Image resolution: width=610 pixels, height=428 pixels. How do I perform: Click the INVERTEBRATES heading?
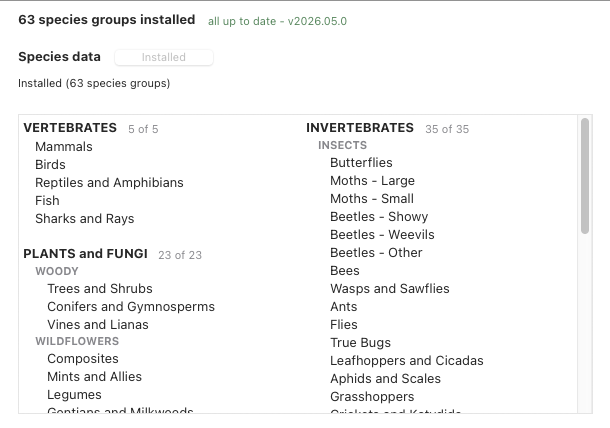360,128
